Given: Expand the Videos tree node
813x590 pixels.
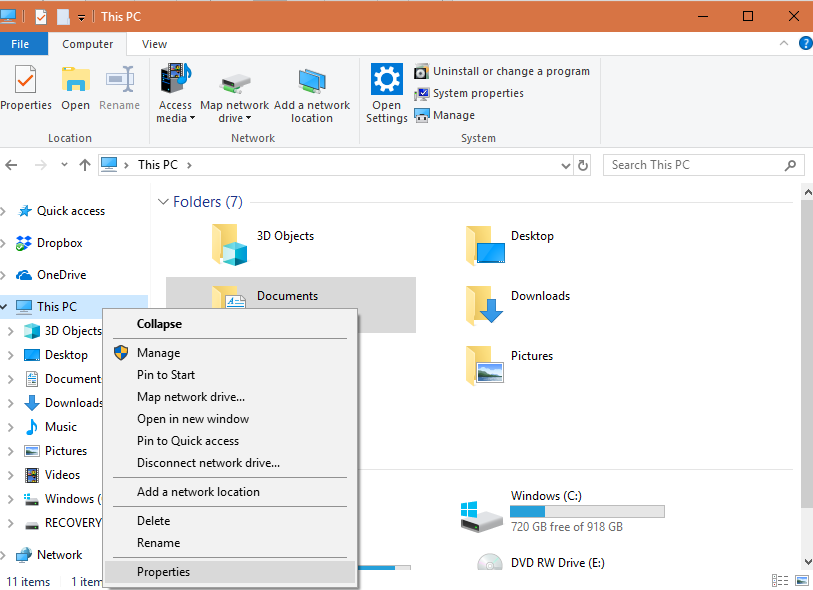Looking at the screenshot, I should pyautogui.click(x=10, y=475).
